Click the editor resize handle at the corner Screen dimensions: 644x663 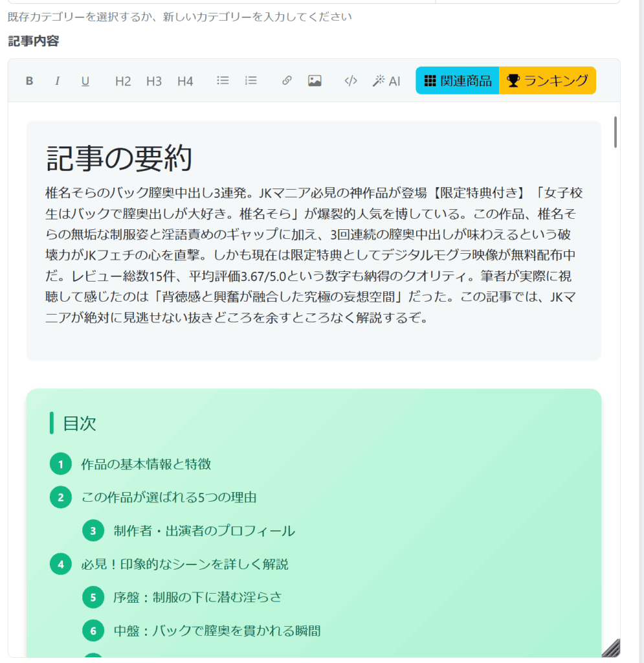(x=611, y=649)
